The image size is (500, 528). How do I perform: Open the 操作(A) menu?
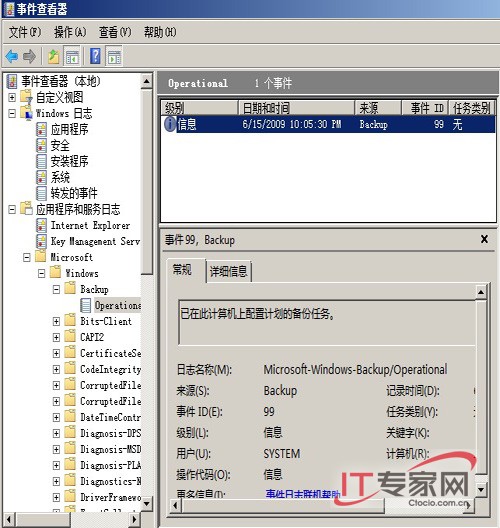pos(70,32)
